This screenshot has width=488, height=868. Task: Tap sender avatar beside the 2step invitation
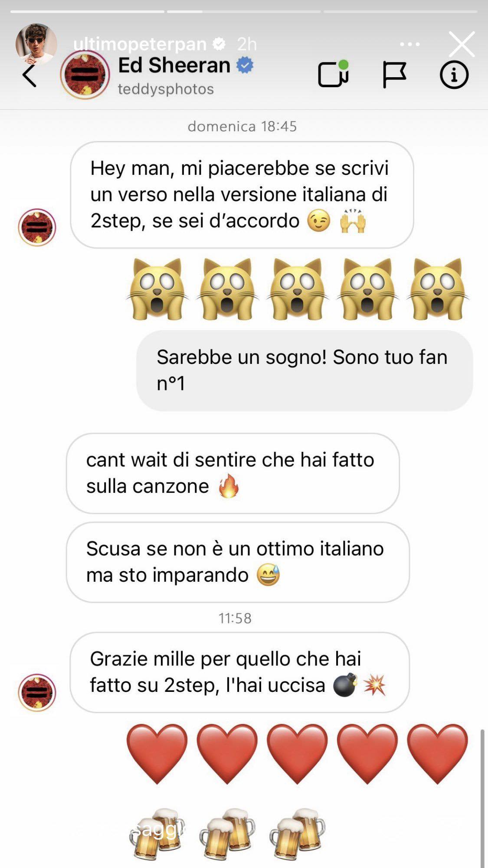point(37,227)
